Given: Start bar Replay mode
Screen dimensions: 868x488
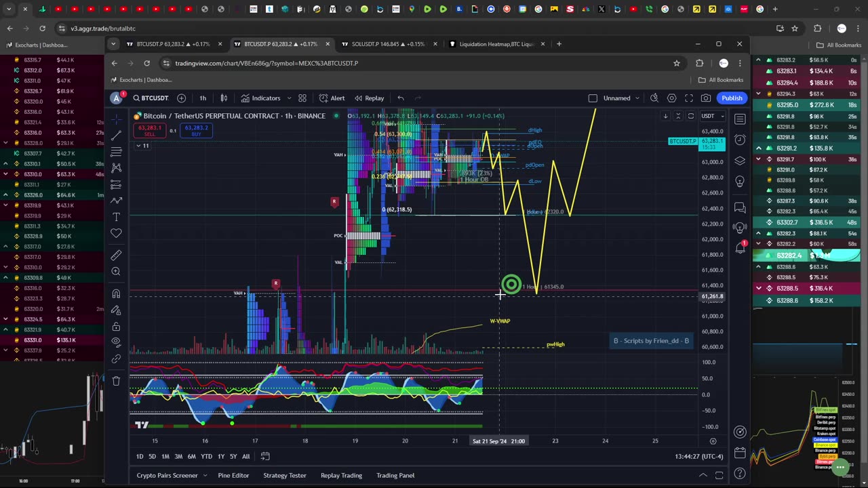Looking at the screenshot, I should 369,98.
